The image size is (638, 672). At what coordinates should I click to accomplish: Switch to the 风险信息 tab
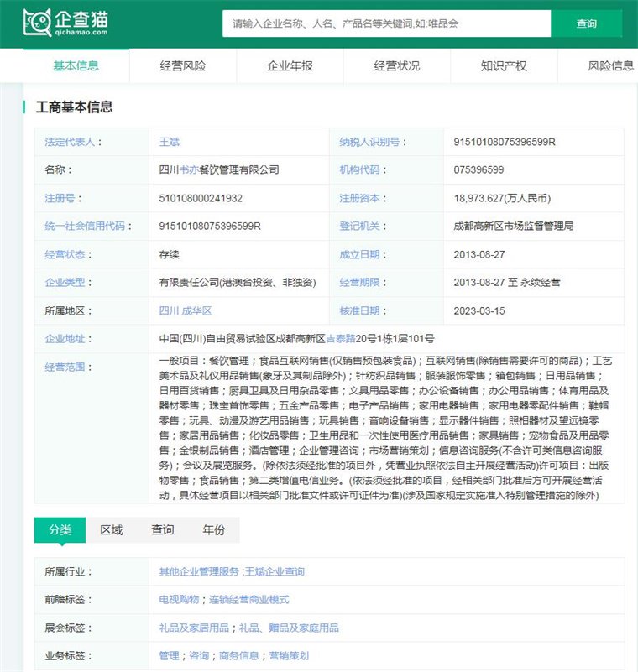click(610, 65)
